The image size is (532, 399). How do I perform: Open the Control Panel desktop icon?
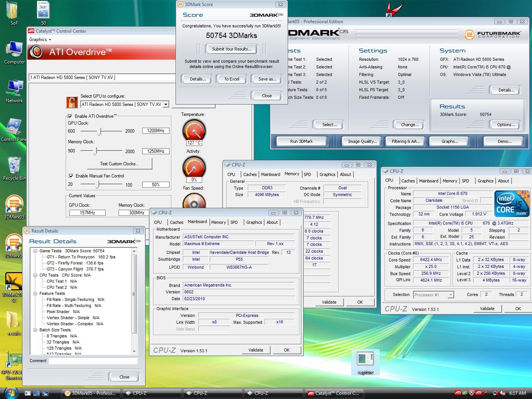pyautogui.click(x=14, y=130)
